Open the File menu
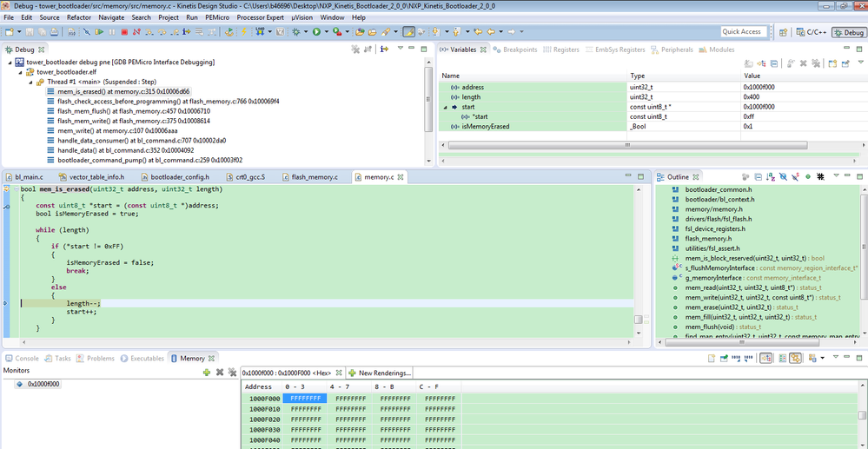The width and height of the screenshot is (868, 449). point(9,17)
